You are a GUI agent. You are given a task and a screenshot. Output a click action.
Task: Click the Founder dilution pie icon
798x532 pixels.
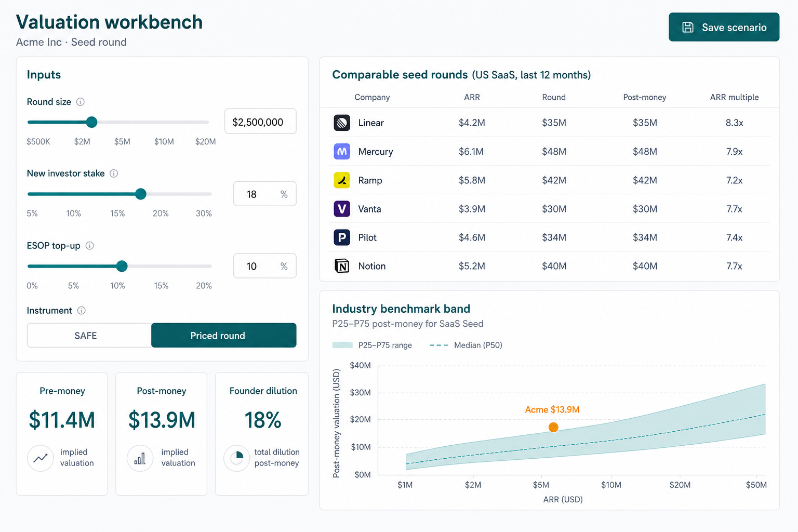pos(237,458)
